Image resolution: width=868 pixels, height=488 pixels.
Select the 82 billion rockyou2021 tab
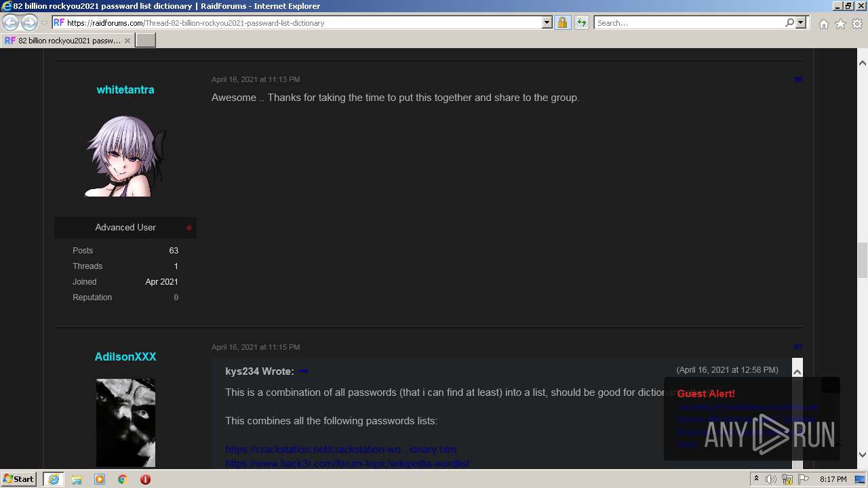67,41
